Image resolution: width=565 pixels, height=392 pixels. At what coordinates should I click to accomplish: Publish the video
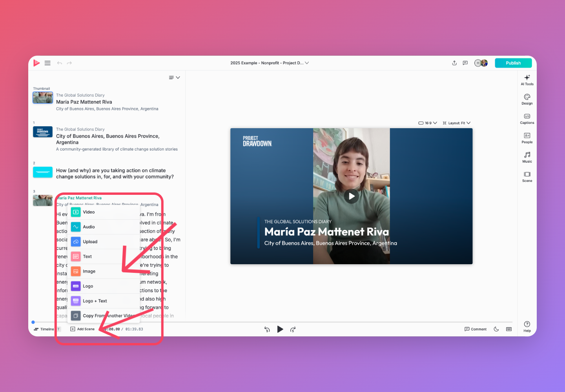pos(513,63)
